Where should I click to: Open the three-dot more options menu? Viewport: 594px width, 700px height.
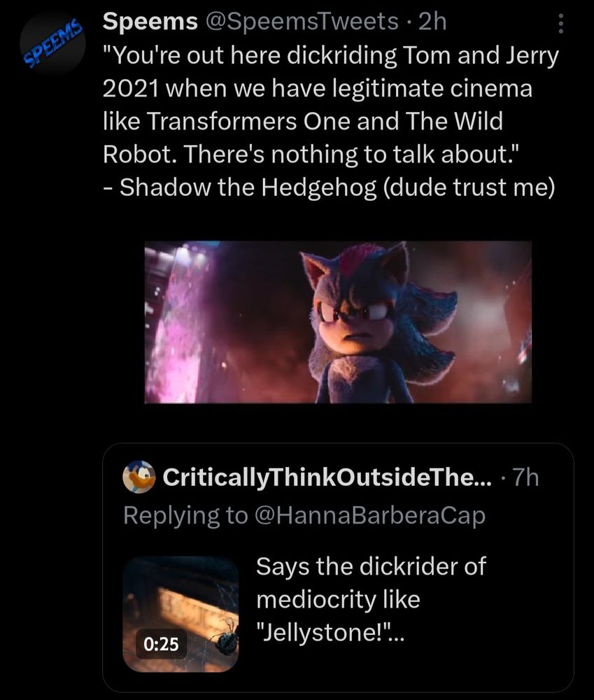559,26
